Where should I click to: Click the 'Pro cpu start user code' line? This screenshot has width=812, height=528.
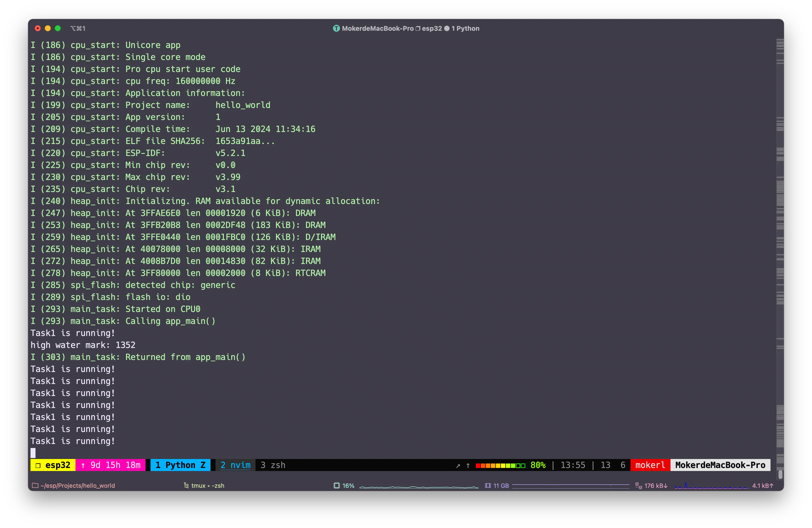(135, 69)
